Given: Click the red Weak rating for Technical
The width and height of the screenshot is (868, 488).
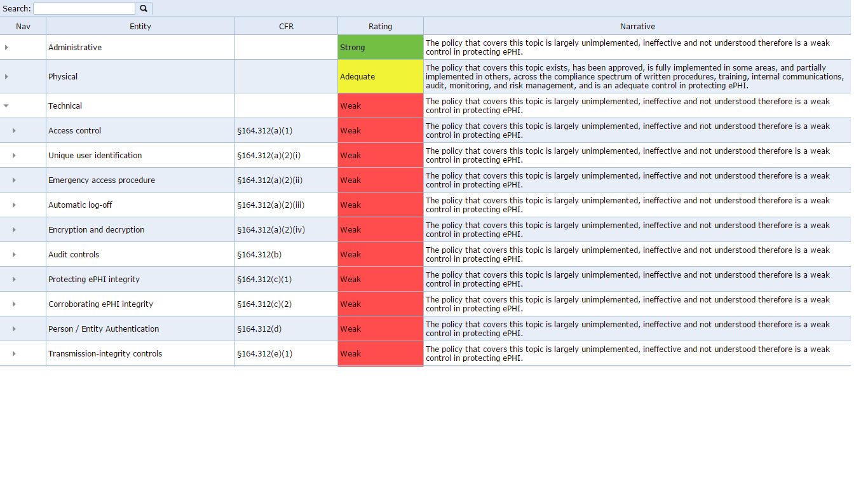Looking at the screenshot, I should [x=381, y=106].
